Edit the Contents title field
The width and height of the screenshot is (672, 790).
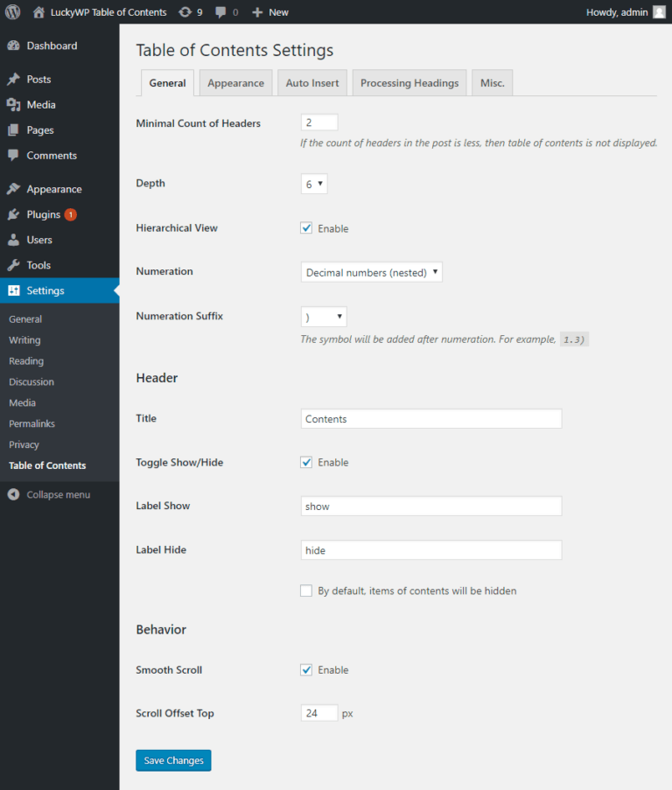point(430,418)
